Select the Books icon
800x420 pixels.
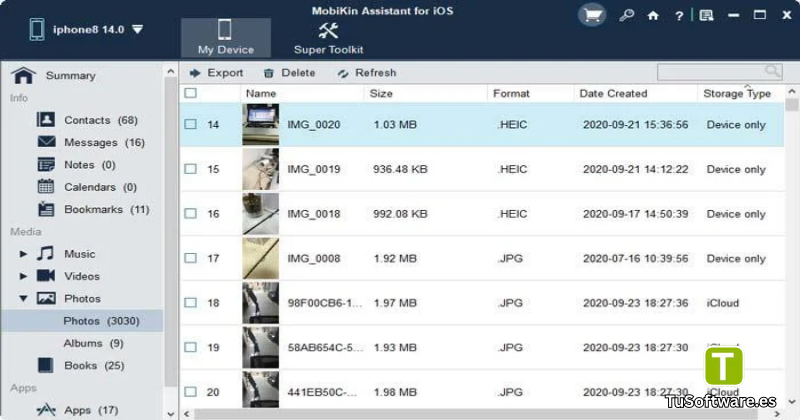tap(45, 365)
